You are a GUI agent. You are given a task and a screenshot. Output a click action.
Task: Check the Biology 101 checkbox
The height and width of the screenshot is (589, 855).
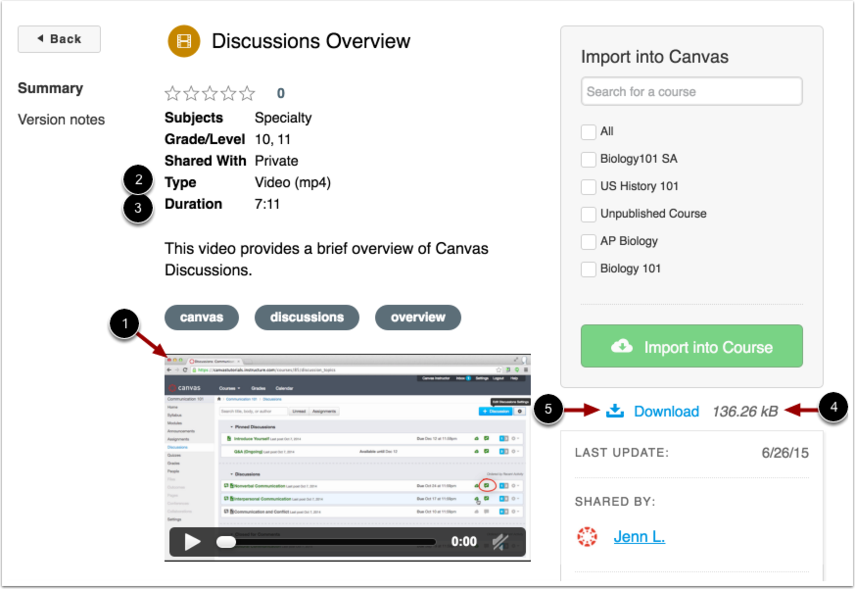click(x=588, y=269)
